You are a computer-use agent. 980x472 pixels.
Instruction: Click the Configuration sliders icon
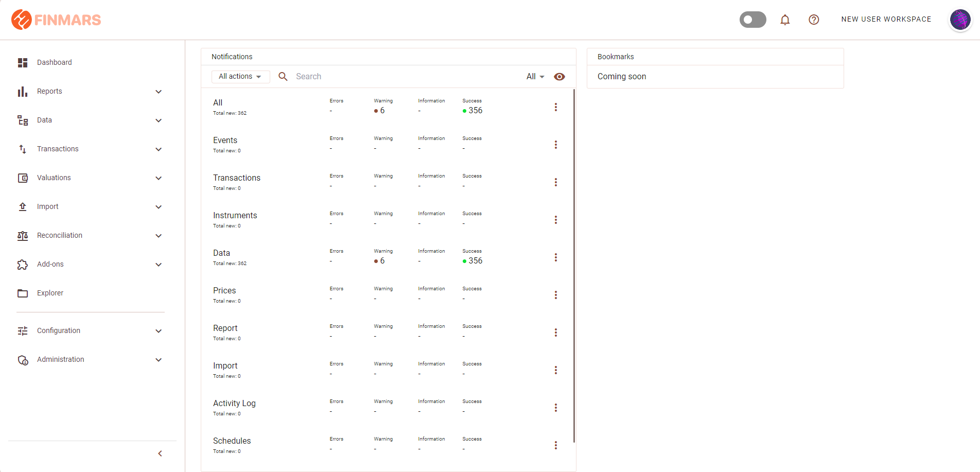pos(23,331)
